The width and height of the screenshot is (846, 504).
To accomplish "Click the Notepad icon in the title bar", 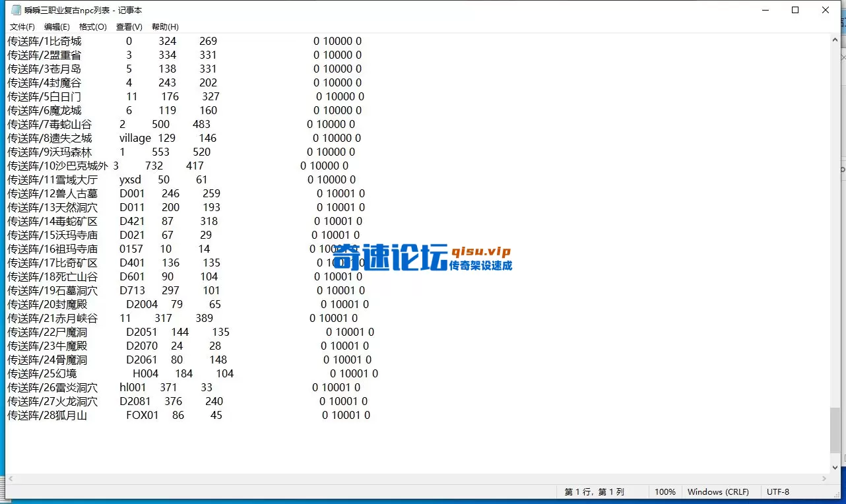I will click(15, 9).
